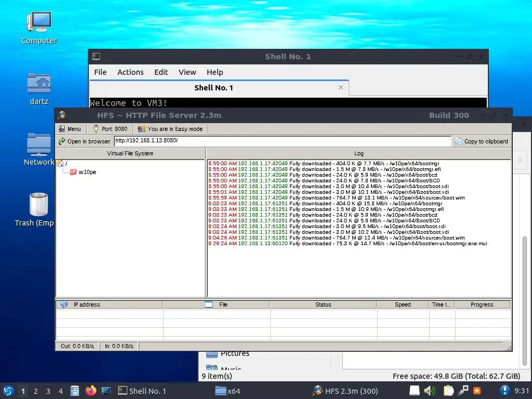Click the Log panel header
This screenshot has height=399, width=532.
(359, 153)
